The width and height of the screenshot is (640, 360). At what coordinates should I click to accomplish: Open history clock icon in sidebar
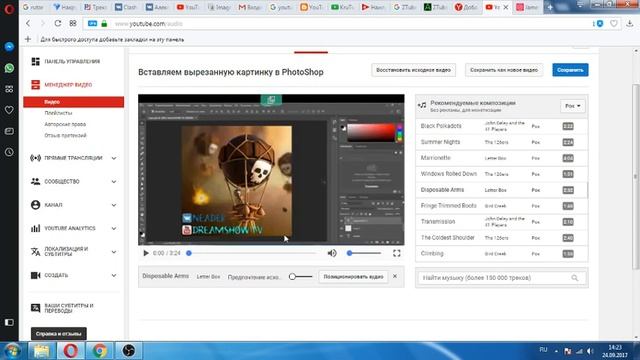(x=9, y=152)
